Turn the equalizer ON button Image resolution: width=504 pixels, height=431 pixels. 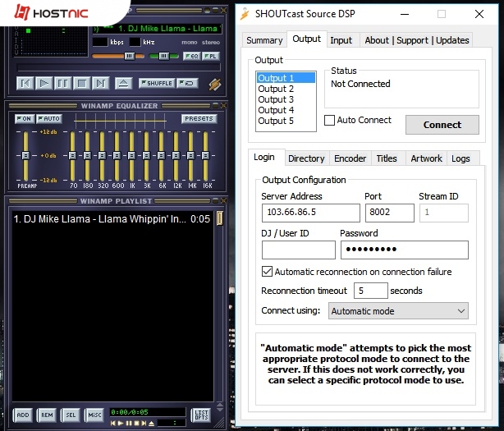[24, 119]
